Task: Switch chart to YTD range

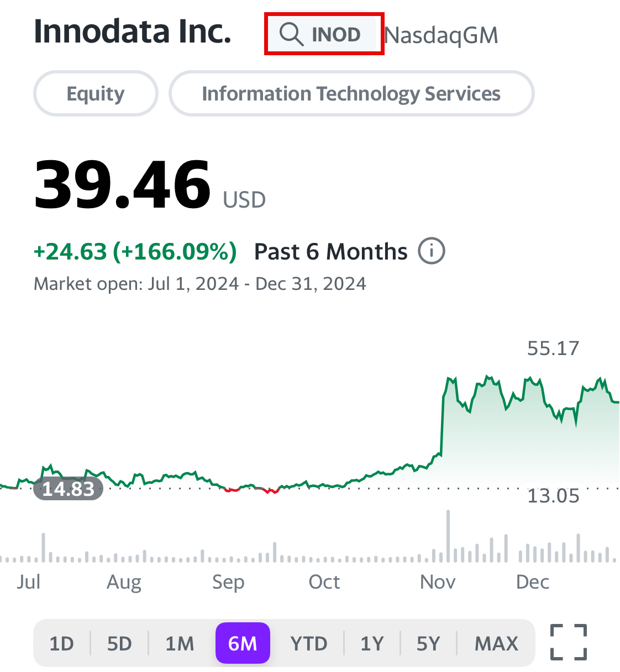Action: click(309, 643)
